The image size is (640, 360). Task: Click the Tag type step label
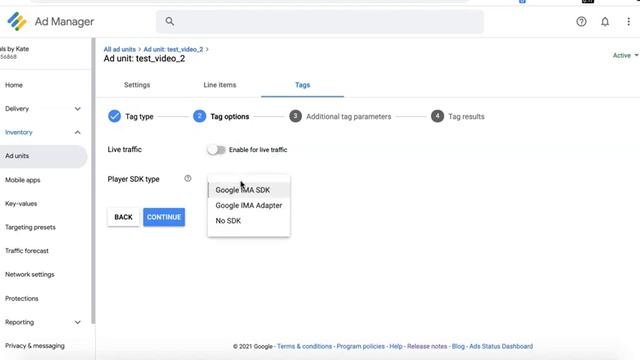pyautogui.click(x=139, y=117)
